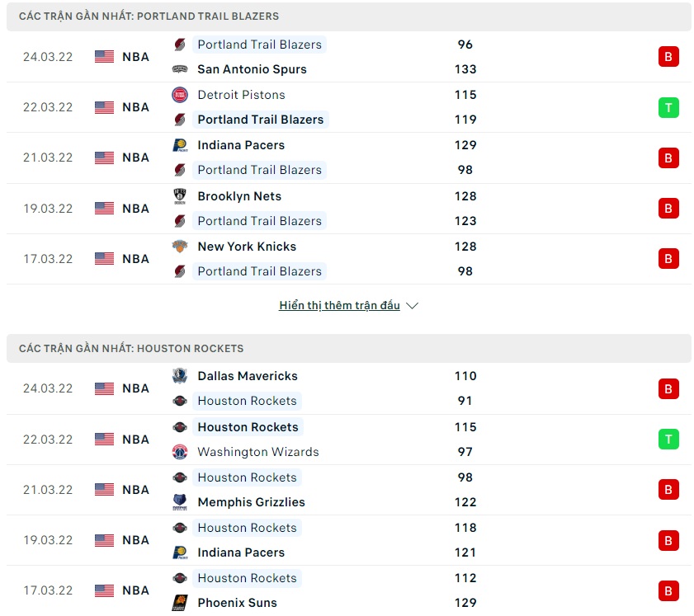This screenshot has width=694, height=616.
Task: Click the Brooklyn Nets team logo
Action: click(x=180, y=196)
